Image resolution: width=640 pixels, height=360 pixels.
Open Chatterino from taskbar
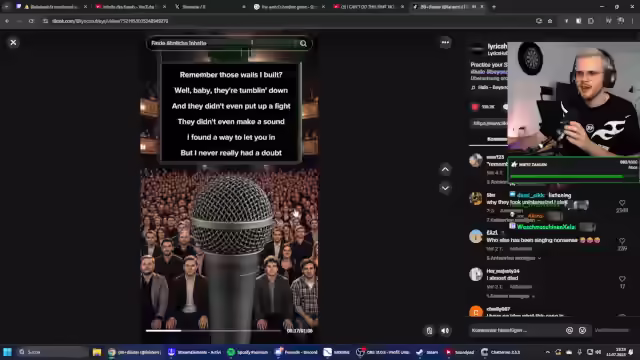coord(500,352)
